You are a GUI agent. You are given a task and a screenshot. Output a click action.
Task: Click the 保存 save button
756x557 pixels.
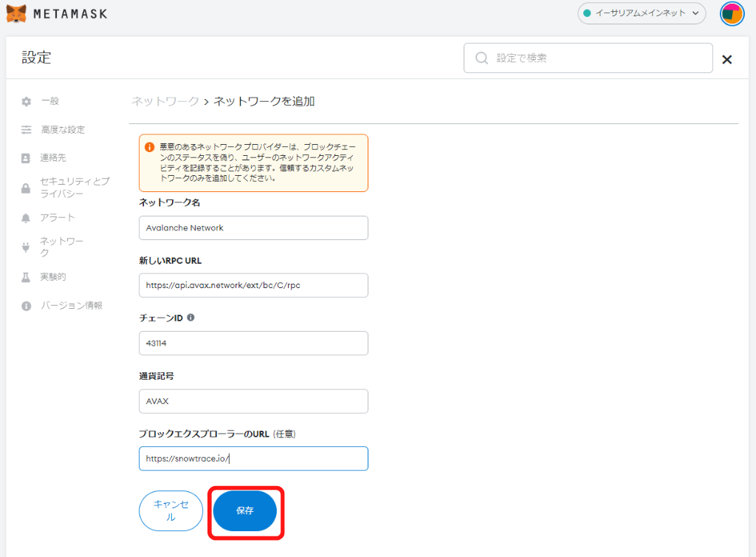(245, 510)
